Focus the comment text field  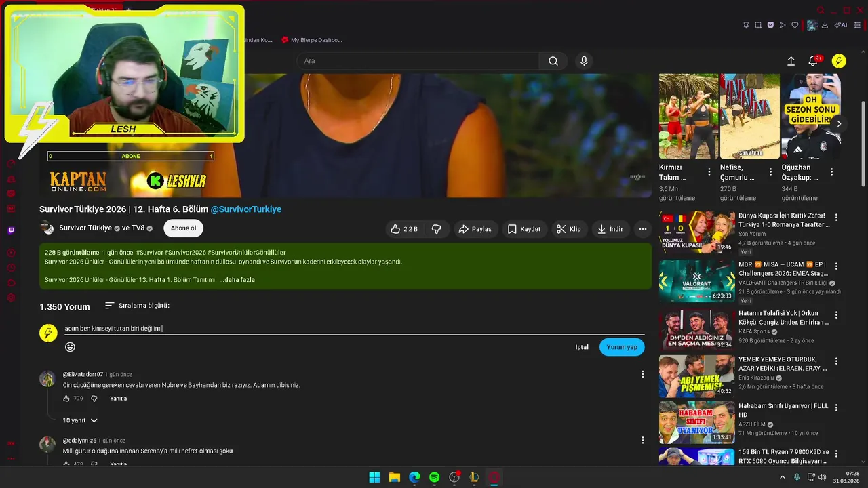pos(354,329)
